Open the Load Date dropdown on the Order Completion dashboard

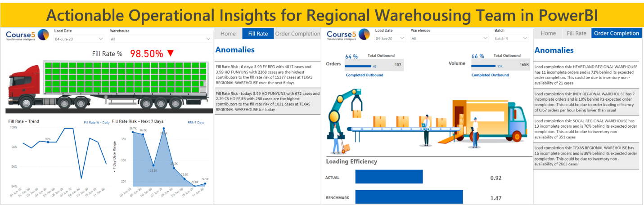[x=391, y=39]
